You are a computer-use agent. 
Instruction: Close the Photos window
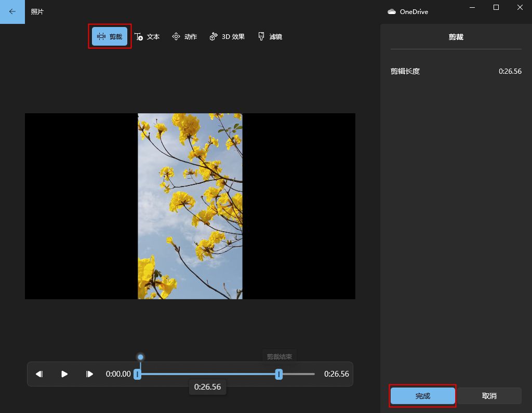[x=520, y=7]
